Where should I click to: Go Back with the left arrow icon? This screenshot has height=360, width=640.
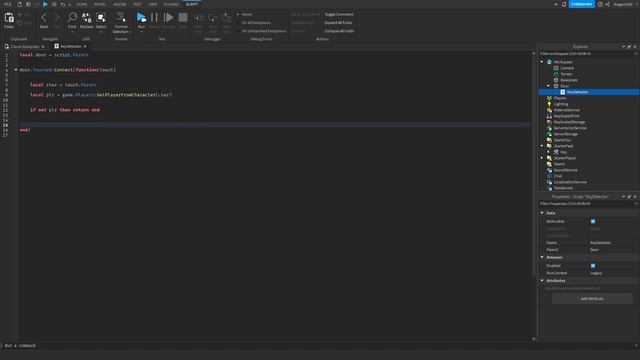[x=44, y=18]
